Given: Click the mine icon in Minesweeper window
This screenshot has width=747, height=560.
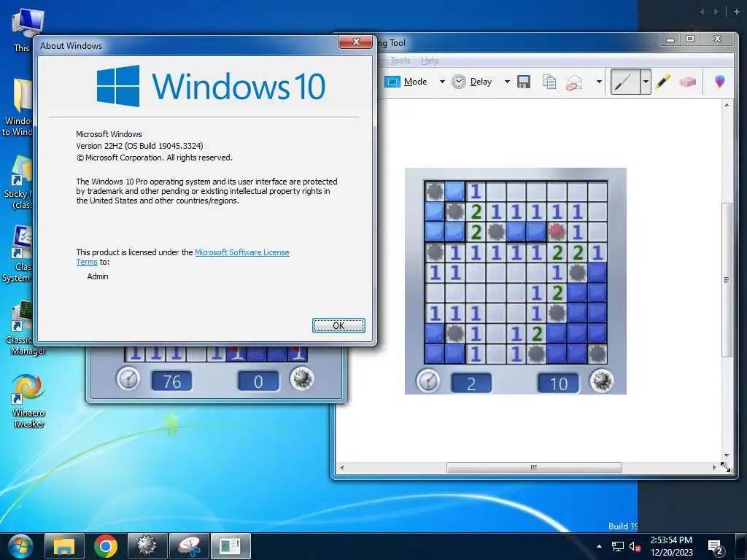Looking at the screenshot, I should click(302, 379).
